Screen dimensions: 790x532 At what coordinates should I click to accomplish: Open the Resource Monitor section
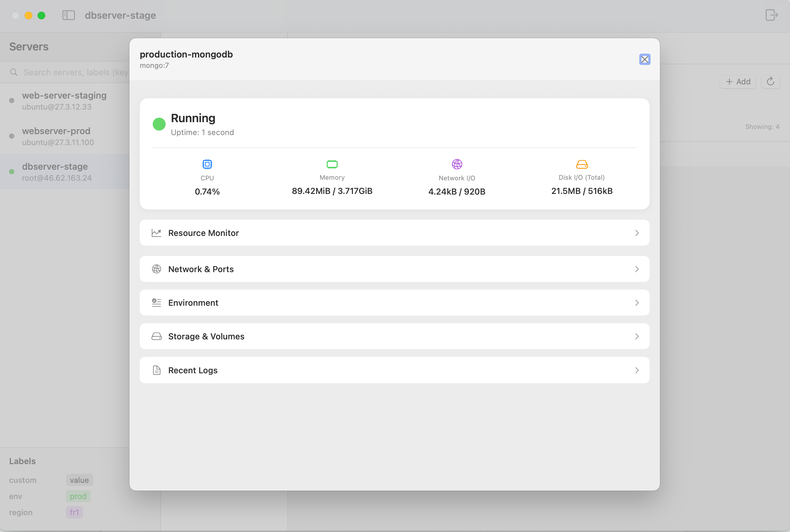click(x=394, y=233)
